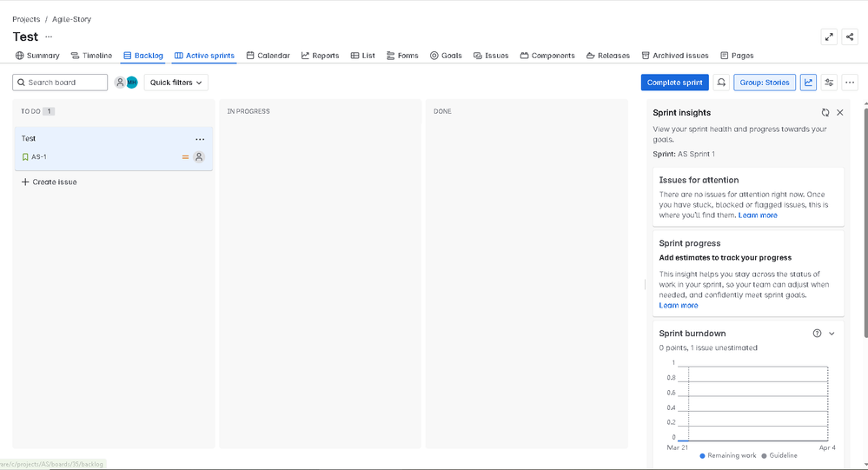Open the Goals tab
The width and height of the screenshot is (868, 470).
[x=446, y=56]
